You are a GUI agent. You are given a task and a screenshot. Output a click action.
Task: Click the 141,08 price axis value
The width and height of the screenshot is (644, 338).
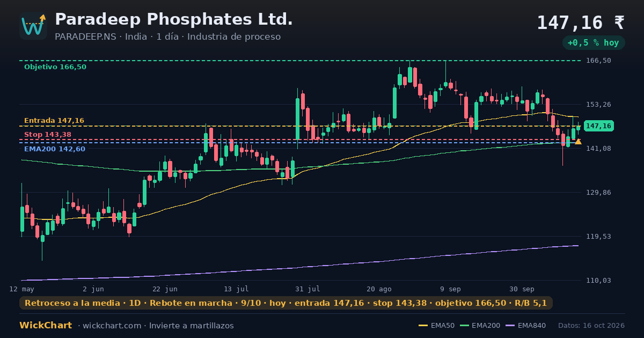[598, 148]
